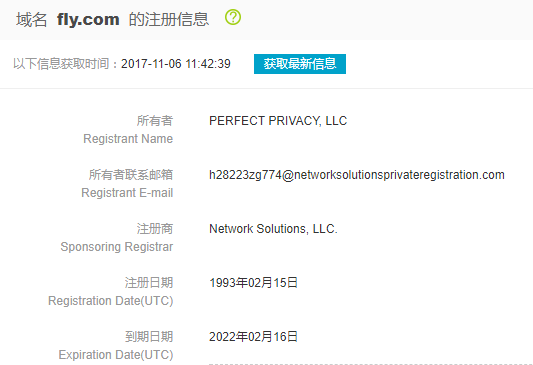Click the Registrant E-mail label
Screen dimensions: 533x365
pos(127,193)
